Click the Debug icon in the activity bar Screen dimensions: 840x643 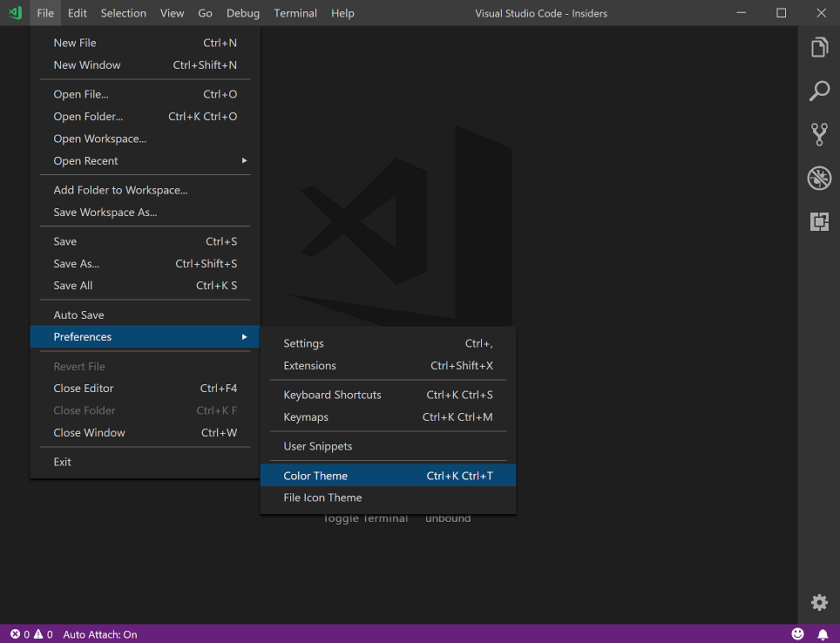[x=819, y=178]
